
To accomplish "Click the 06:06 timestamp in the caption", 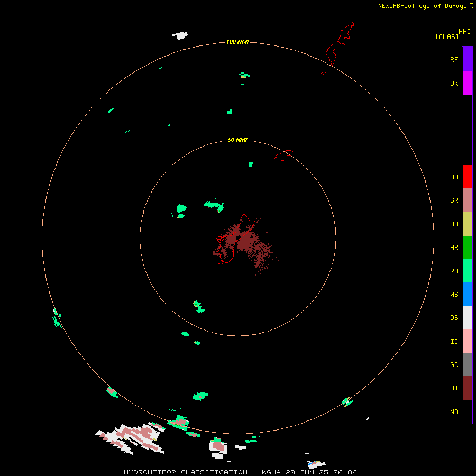I will tap(345, 472).
